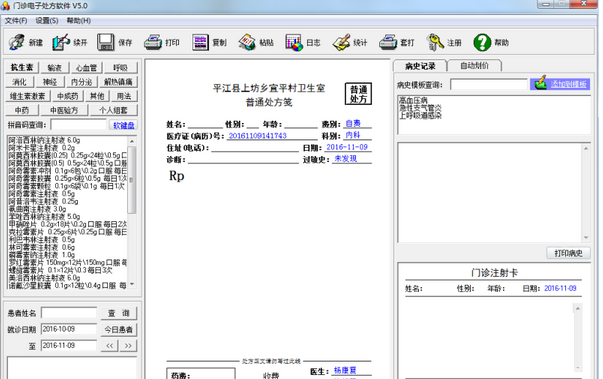
Task: Open the 文件(F) menu
Action: click(16, 21)
